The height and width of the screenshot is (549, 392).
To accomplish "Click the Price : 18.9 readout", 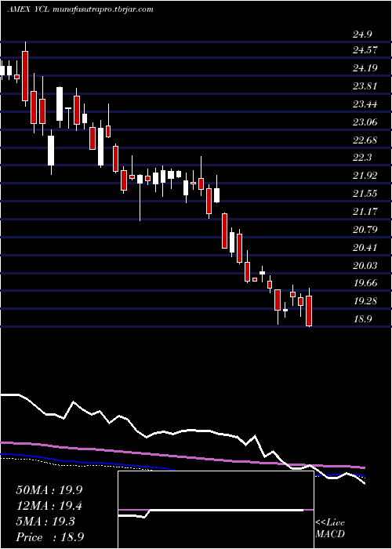I will pos(49,537).
